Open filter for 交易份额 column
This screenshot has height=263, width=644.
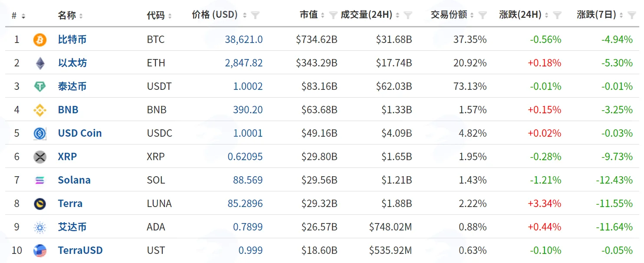click(483, 16)
